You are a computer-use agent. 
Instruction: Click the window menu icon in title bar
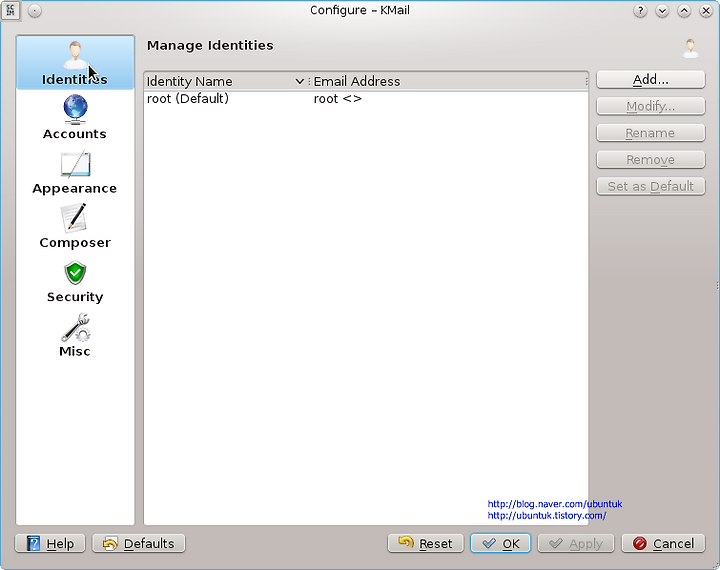[11, 10]
